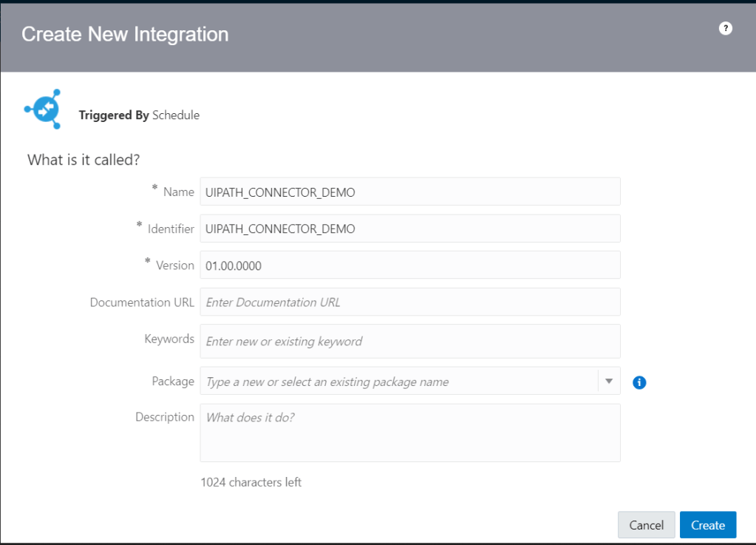Click the Version input field

point(409,265)
